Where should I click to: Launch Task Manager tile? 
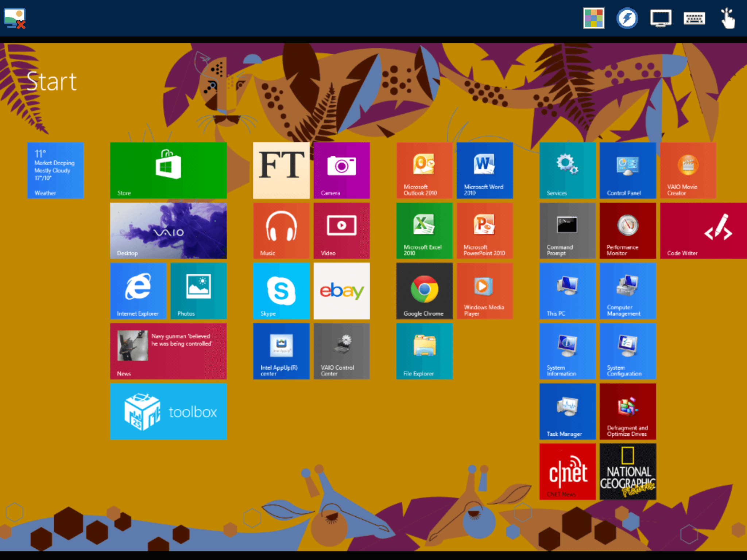coord(568,411)
